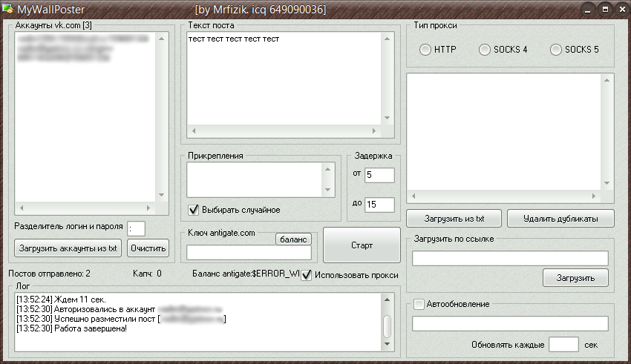This screenshot has height=364, width=631.
Task: Click proxy list scroll right arrow
Action: pos(594,196)
